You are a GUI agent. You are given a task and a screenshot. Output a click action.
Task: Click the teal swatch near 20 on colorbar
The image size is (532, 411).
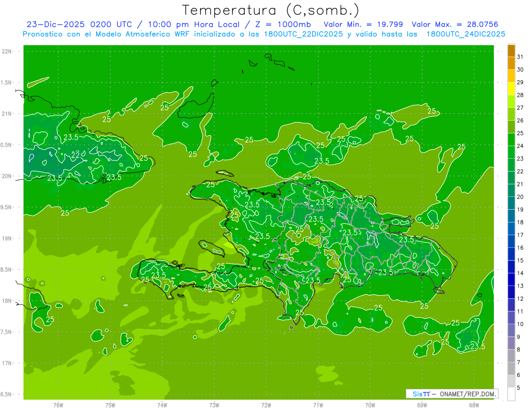(511, 191)
